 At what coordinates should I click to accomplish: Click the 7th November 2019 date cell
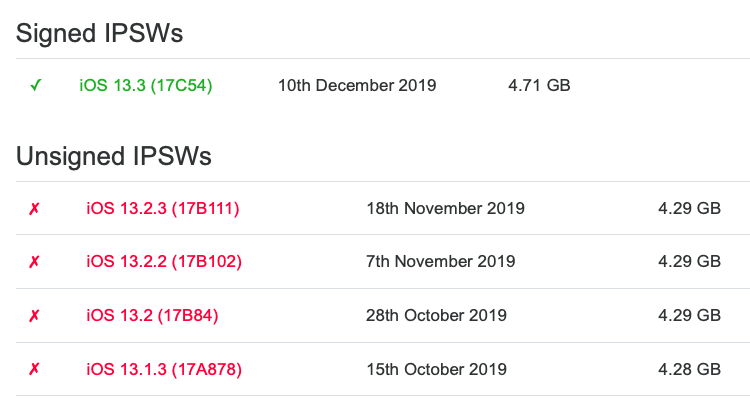pyautogui.click(x=441, y=262)
